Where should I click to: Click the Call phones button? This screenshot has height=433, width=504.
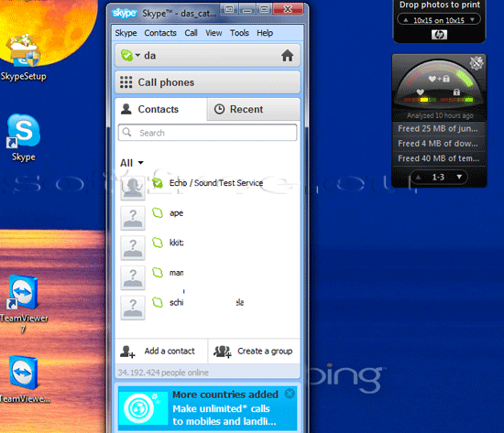(207, 82)
